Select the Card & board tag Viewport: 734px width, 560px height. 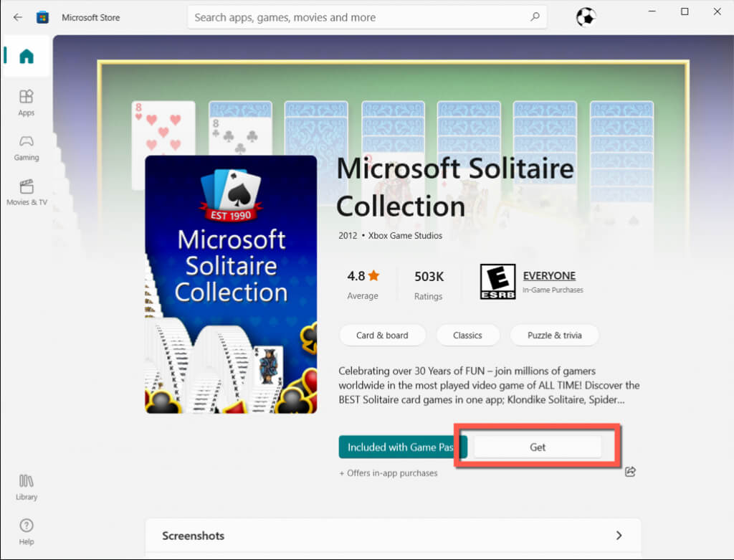tap(382, 336)
